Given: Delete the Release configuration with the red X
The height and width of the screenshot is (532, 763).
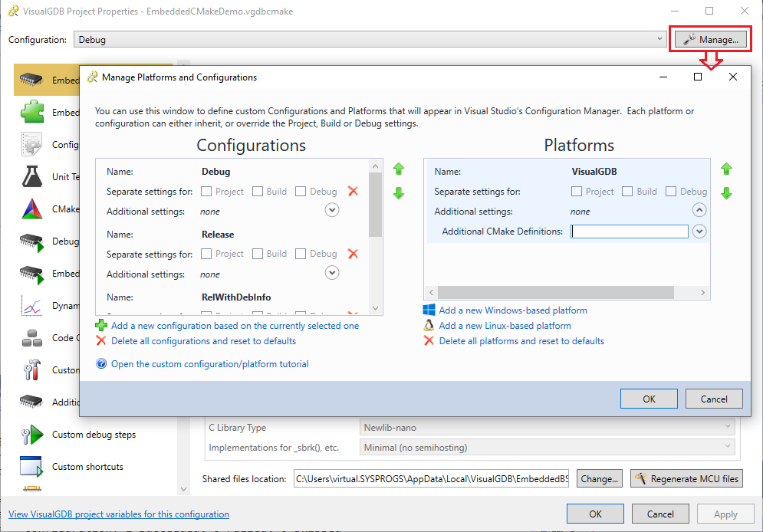Looking at the screenshot, I should click(x=354, y=254).
